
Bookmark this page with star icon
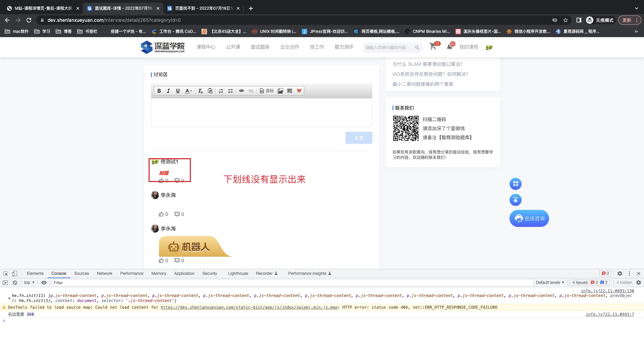click(x=566, y=20)
